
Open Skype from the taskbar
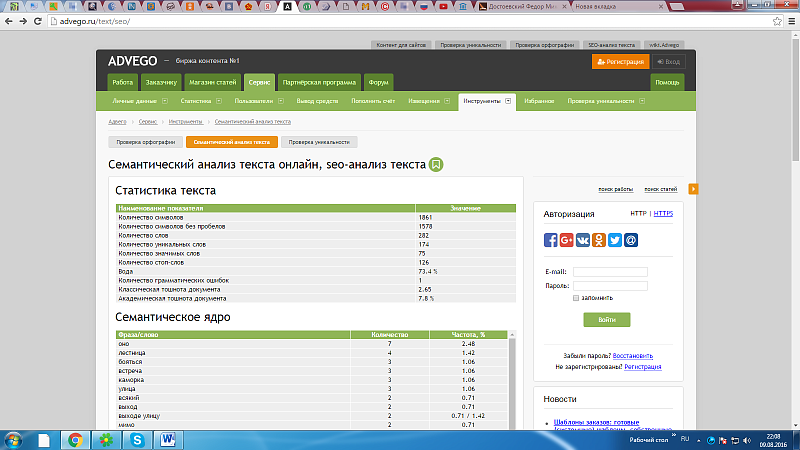coord(137,440)
